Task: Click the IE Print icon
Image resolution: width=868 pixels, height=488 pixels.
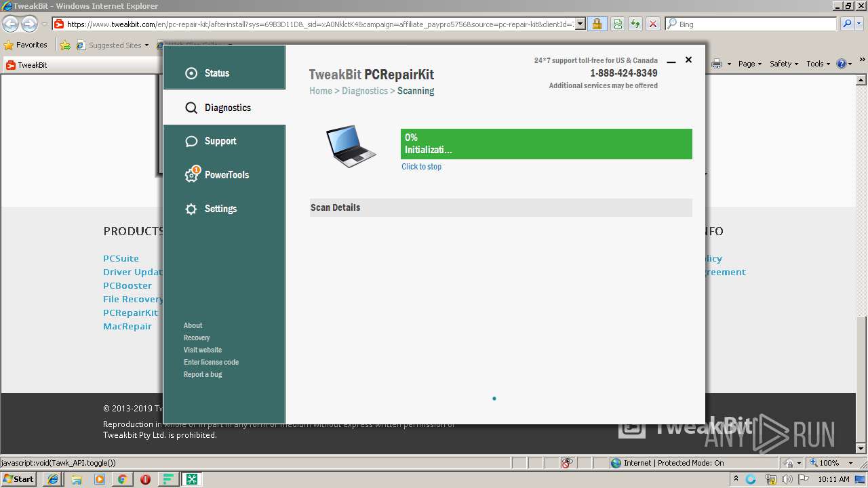Action: click(x=717, y=64)
